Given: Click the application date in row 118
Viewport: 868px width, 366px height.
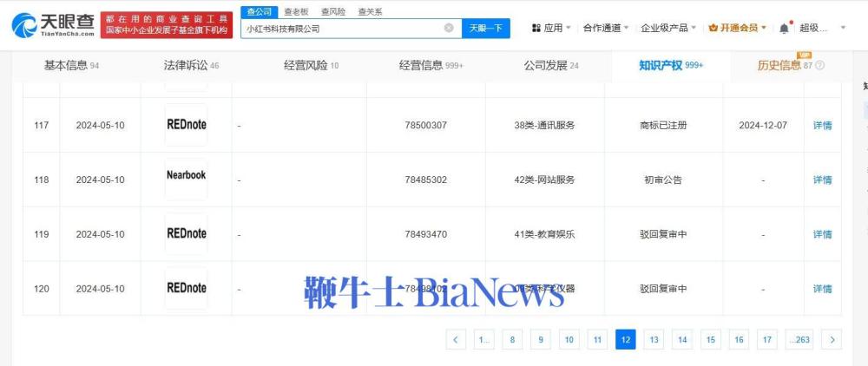Looking at the screenshot, I should [x=100, y=180].
